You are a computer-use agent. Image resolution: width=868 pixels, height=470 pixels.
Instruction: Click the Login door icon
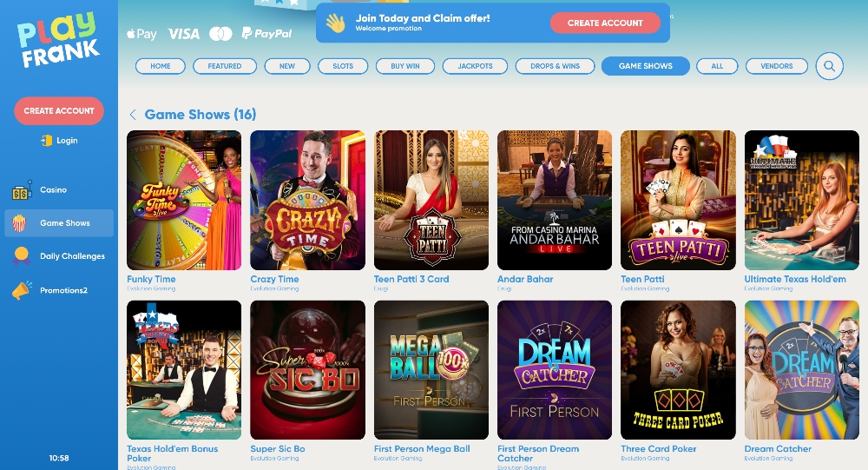point(47,141)
